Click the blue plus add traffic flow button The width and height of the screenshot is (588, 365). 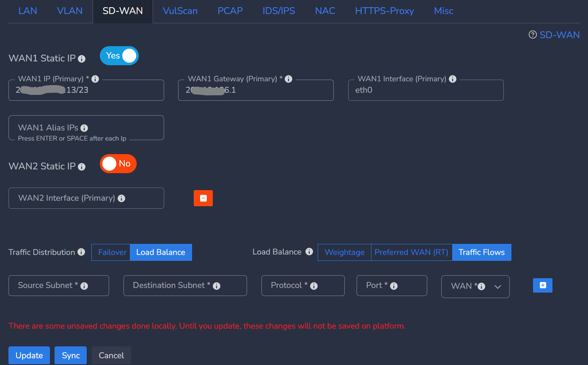coord(543,285)
